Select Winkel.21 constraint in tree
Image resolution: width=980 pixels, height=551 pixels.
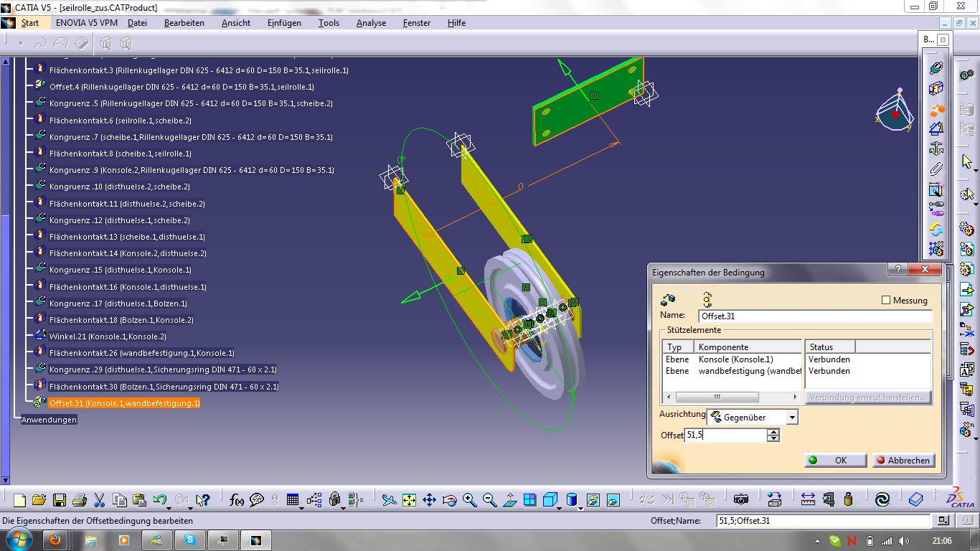(108, 336)
